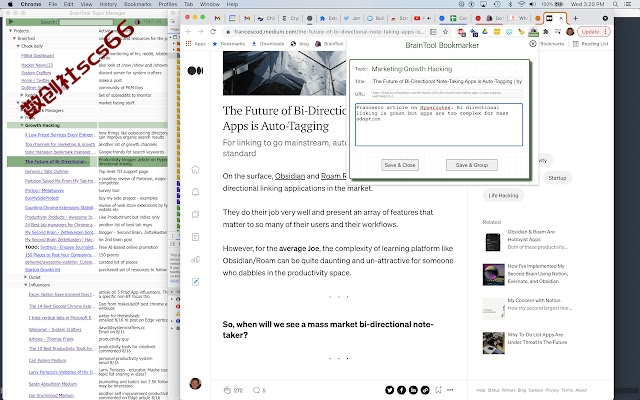Viewport: 640px width, 400px height.
Task: Open the article responses comment icon
Action: pos(256,390)
